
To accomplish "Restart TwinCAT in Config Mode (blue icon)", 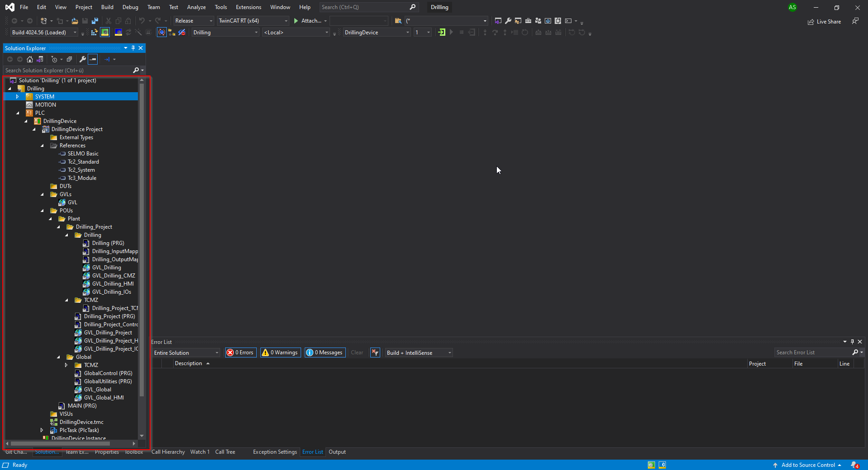I will 118,33.
